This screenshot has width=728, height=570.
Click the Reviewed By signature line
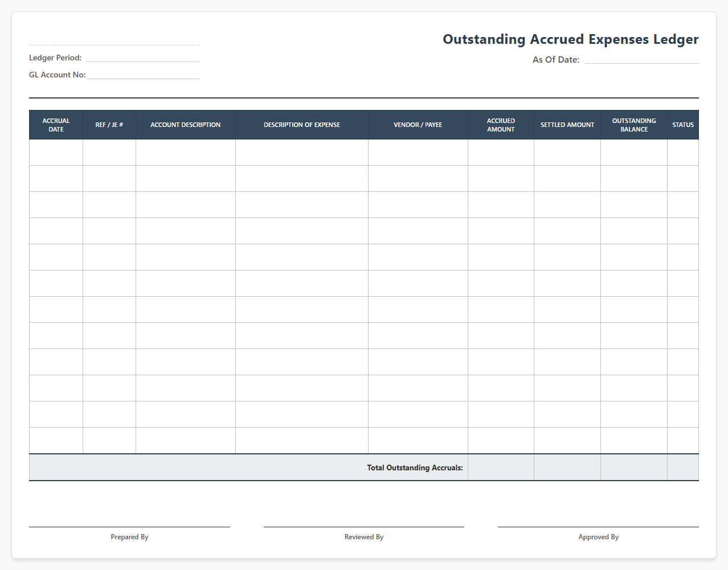coord(364,527)
